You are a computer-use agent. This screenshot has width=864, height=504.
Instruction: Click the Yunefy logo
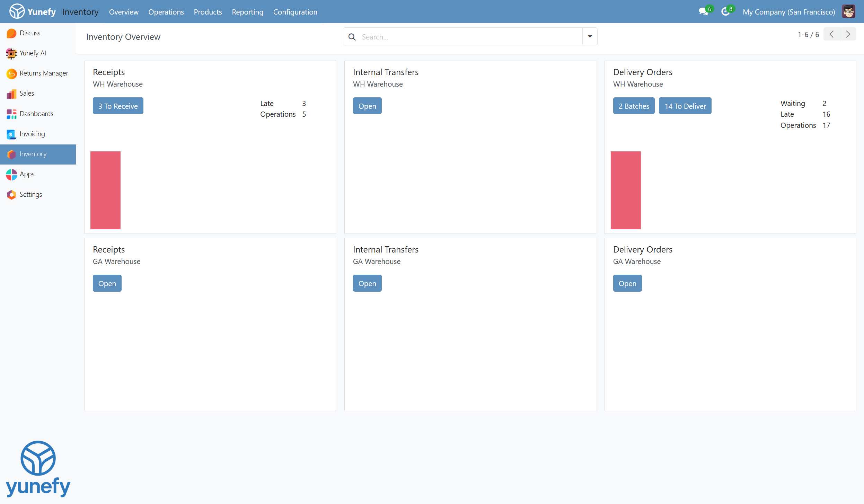[x=18, y=11]
